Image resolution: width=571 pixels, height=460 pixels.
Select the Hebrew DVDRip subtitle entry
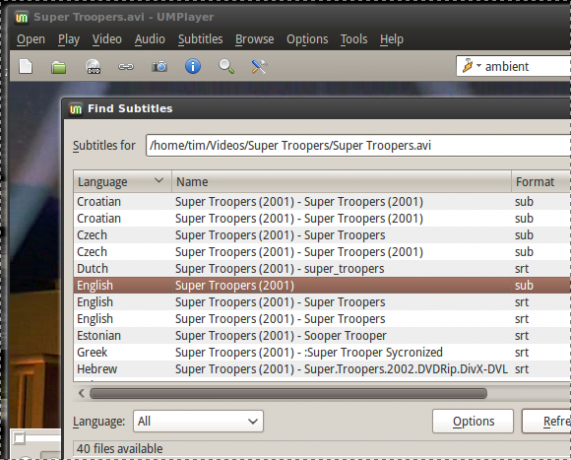tap(322, 369)
